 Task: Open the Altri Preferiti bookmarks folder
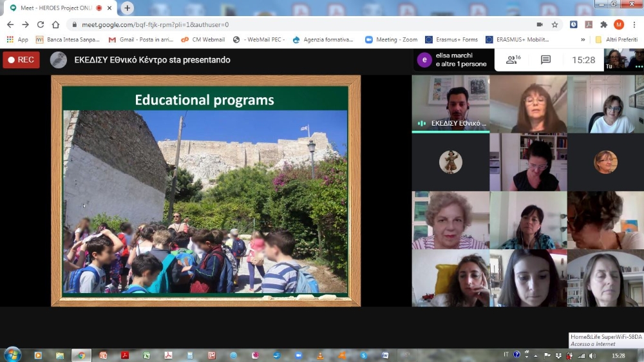pyautogui.click(x=617, y=39)
